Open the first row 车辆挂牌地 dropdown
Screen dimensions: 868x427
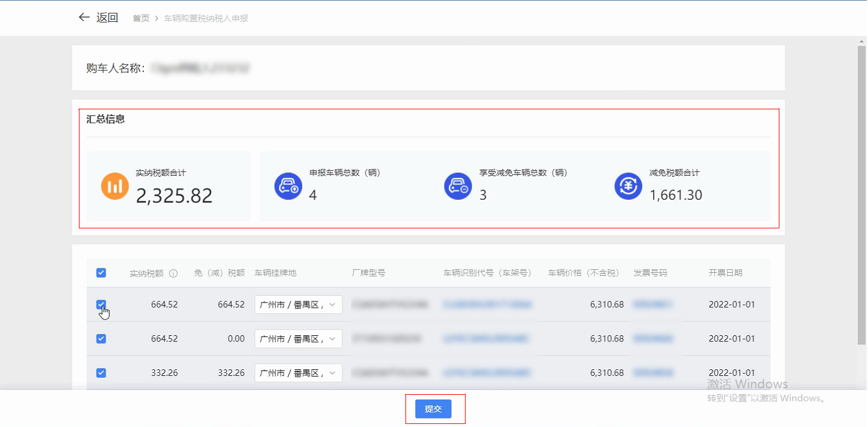point(298,305)
